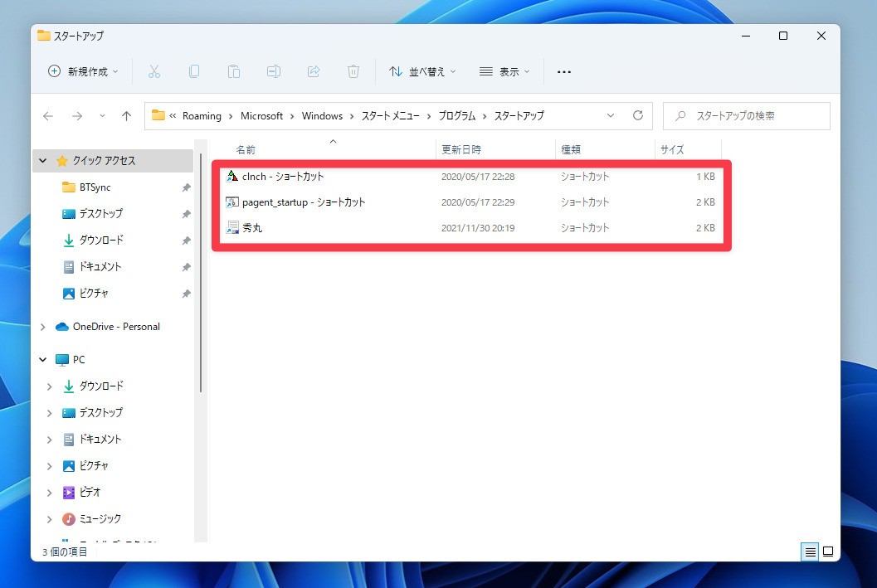Click the Rename icon in toolbar

tap(274, 71)
